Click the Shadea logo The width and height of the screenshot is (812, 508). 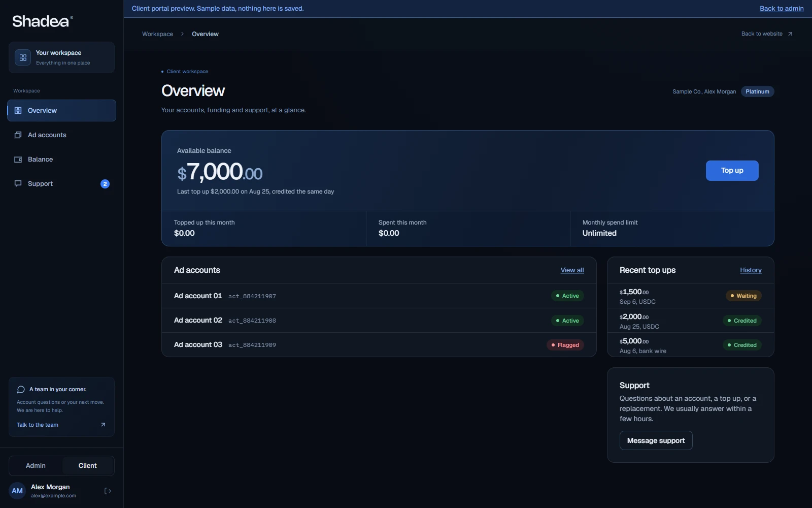coord(43,21)
